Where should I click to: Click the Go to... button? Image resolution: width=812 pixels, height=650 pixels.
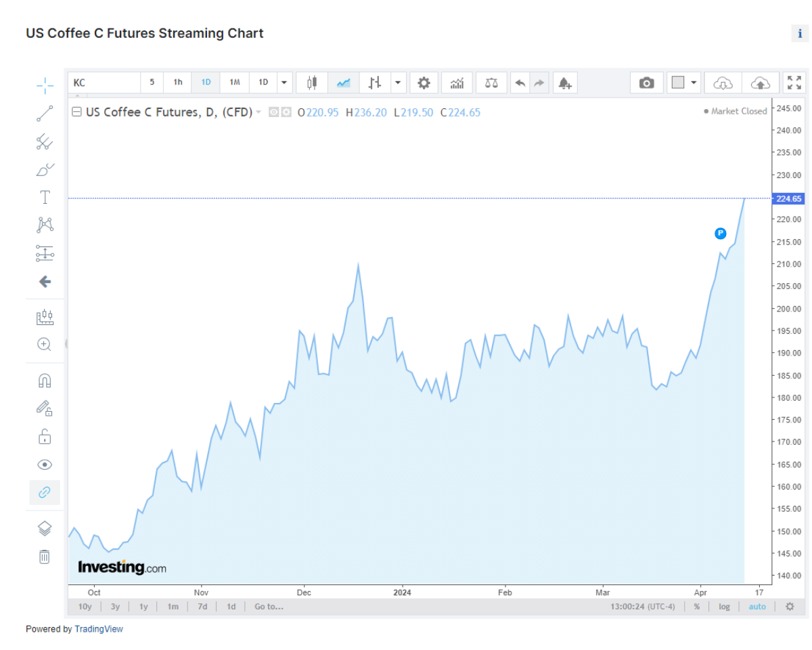pos(269,607)
